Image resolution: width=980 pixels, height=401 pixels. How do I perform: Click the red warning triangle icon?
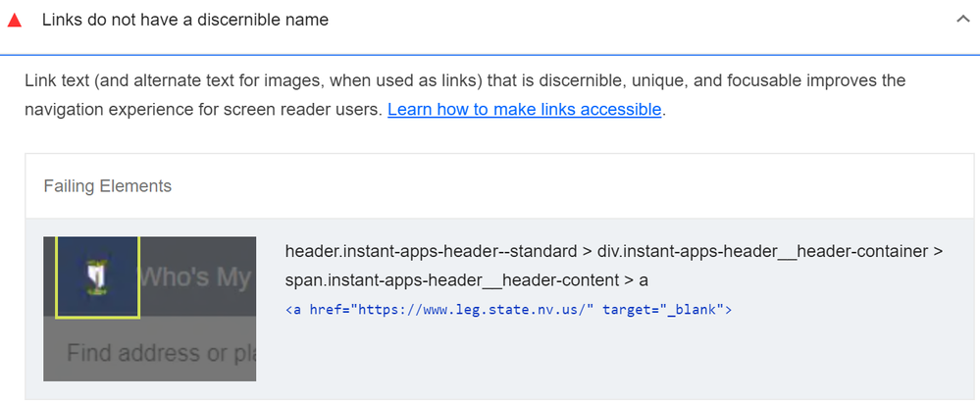tap(14, 20)
